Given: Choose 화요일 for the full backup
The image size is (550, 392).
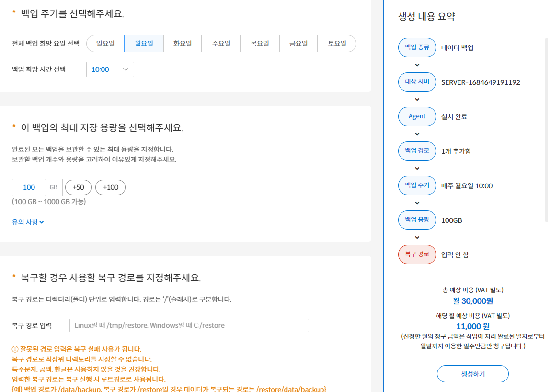Looking at the screenshot, I should point(183,44).
